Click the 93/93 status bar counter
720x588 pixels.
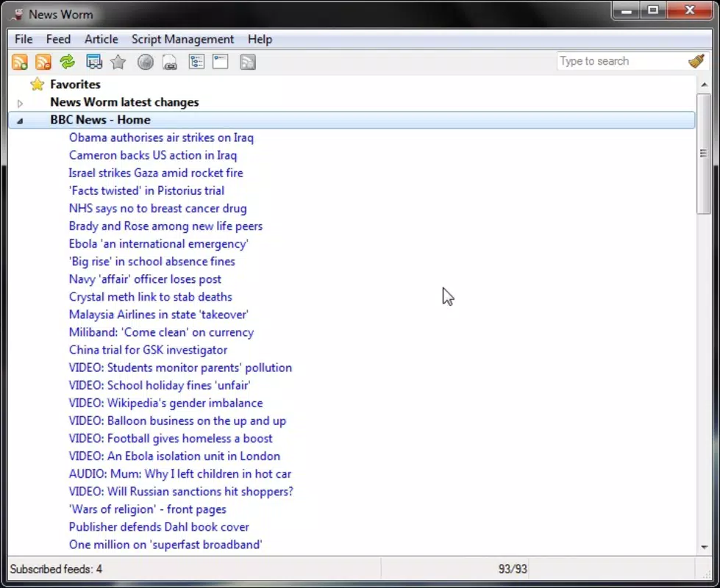coord(513,570)
